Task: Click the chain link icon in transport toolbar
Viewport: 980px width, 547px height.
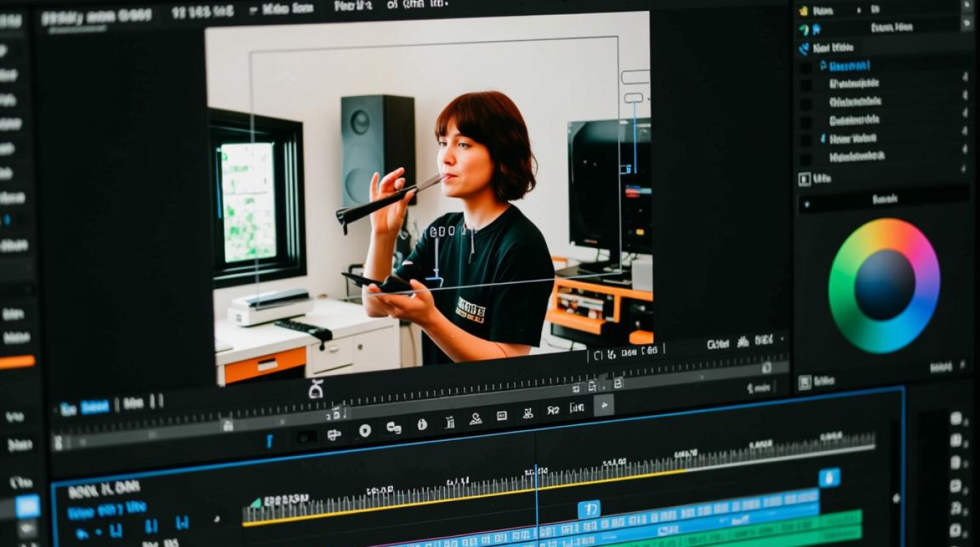Action: point(394,428)
